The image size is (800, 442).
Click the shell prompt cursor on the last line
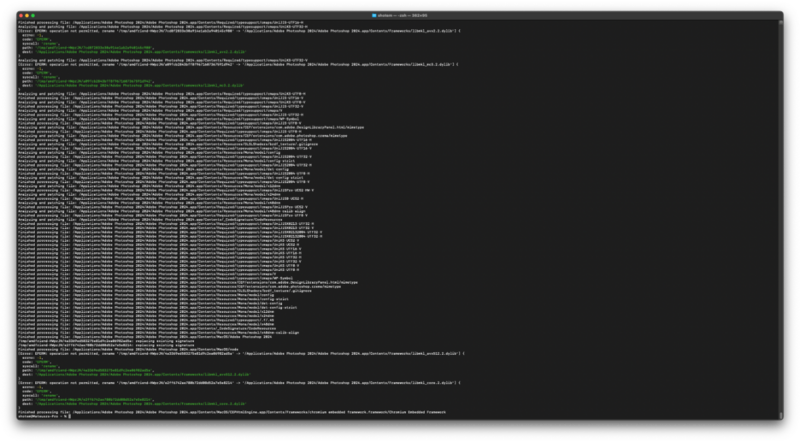[x=69, y=416]
